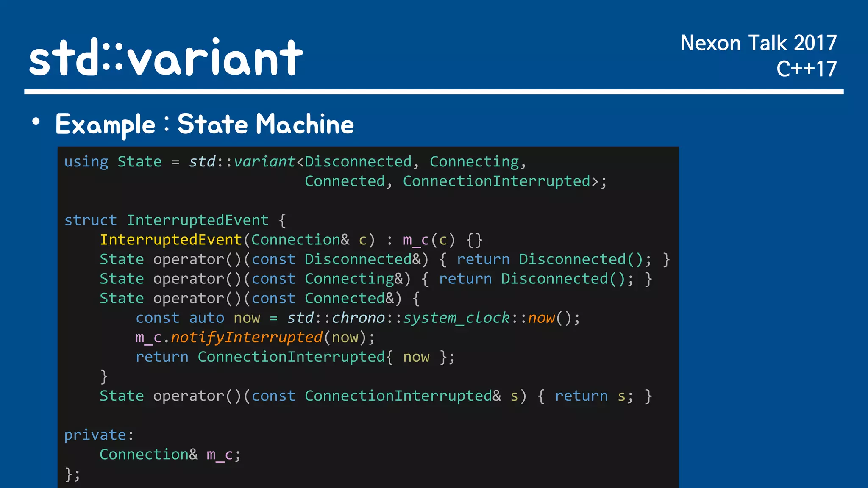Image resolution: width=868 pixels, height=488 pixels.
Task: Click the 'Connection& m_c;' member declaration
Action: point(170,455)
